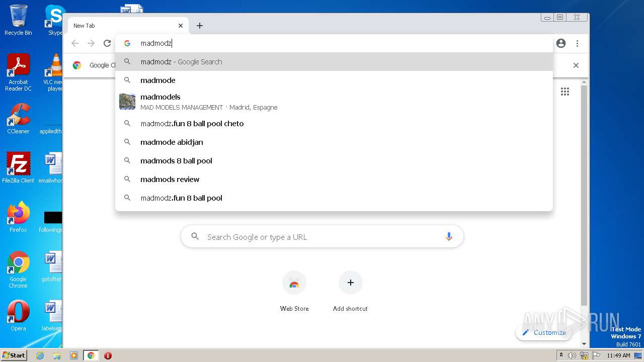This screenshot has height=362, width=644.
Task: Click the omnibox containing madmodz
Action: click(x=334, y=43)
